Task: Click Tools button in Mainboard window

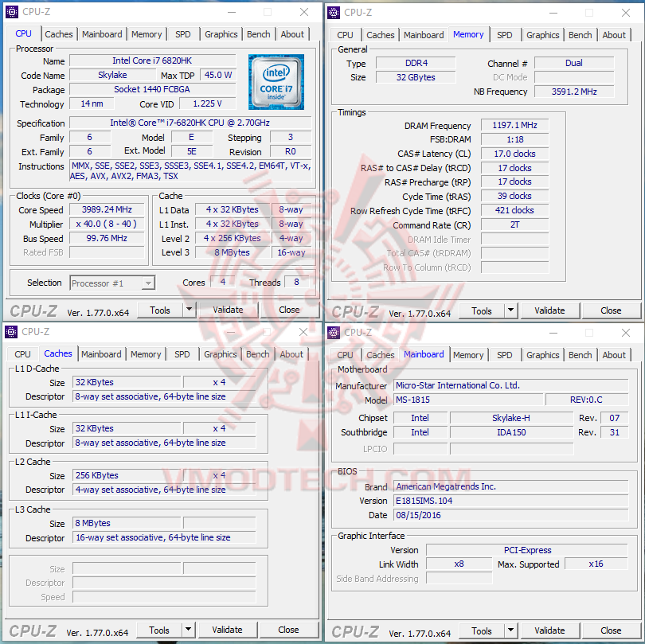Action: [x=482, y=630]
